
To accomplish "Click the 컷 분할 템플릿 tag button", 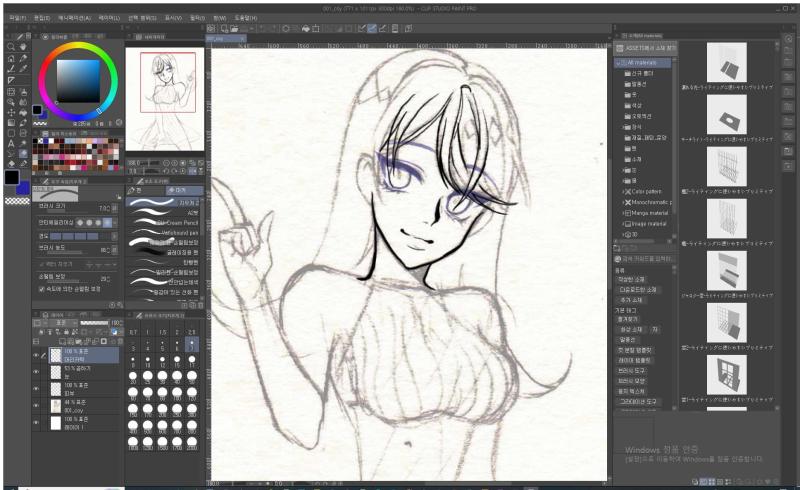I will point(635,350).
